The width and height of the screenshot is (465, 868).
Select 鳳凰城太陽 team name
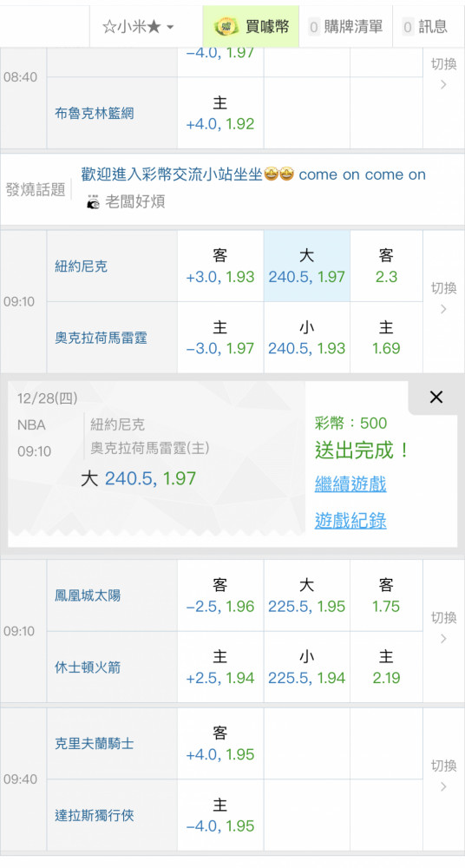tap(88, 595)
